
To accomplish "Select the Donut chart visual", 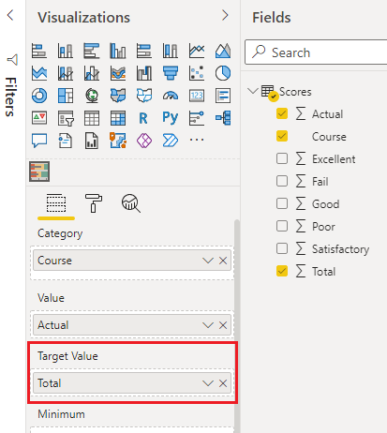I will click(x=39, y=96).
